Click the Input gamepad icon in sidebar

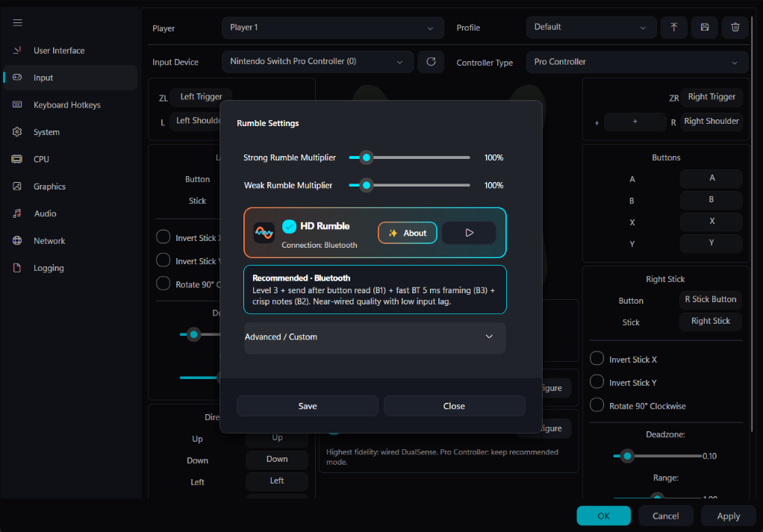coord(17,78)
